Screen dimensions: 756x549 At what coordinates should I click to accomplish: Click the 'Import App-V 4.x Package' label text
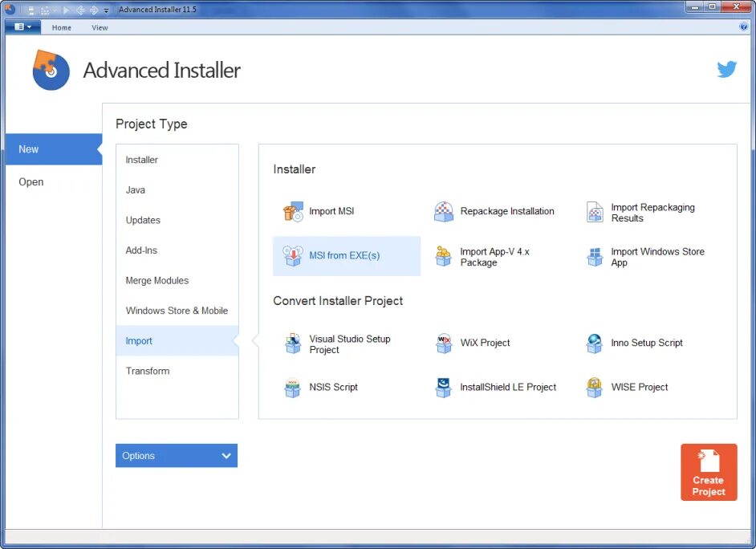[494, 257]
